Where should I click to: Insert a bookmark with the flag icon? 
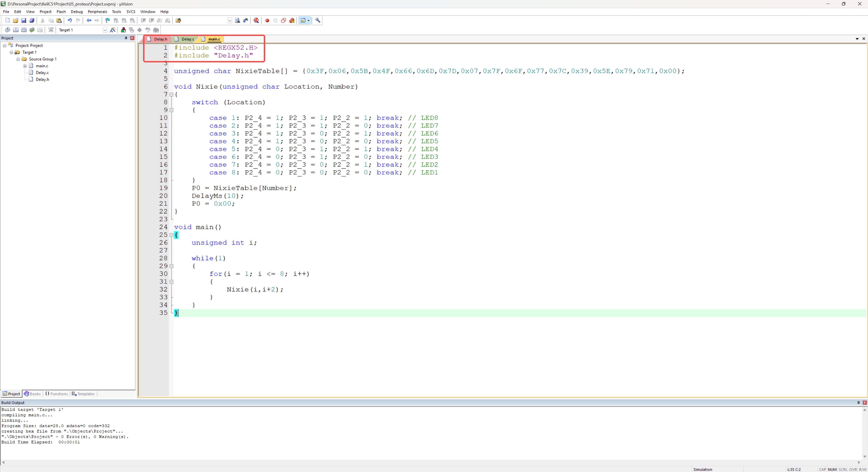pyautogui.click(x=108, y=21)
